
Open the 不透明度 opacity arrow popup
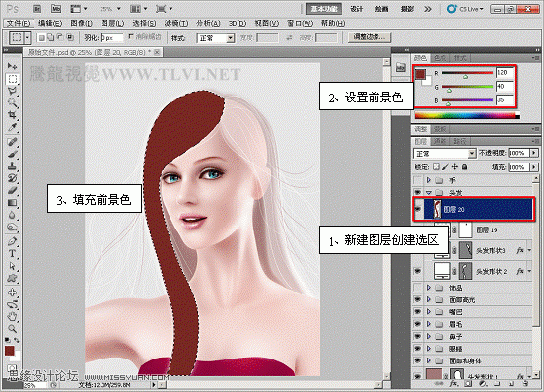534,153
